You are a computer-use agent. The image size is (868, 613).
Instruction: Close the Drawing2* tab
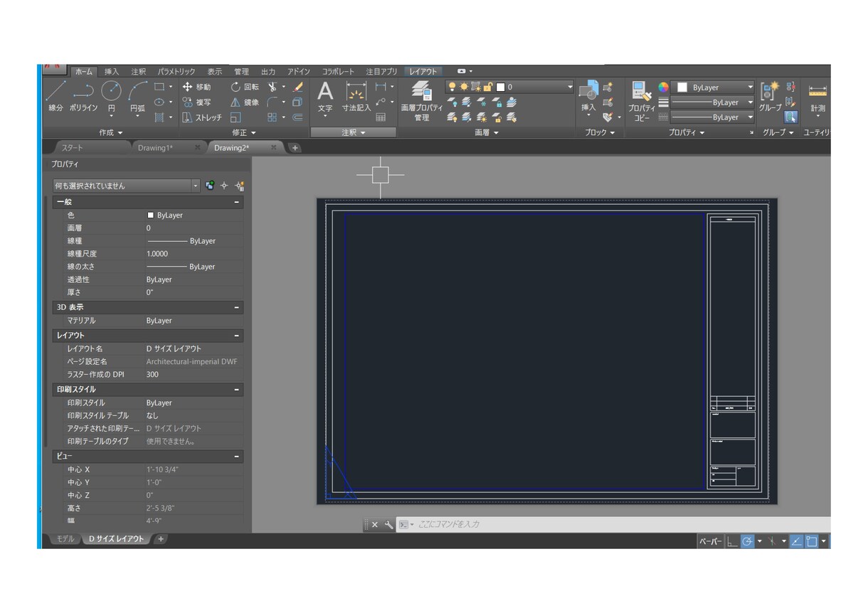click(274, 148)
